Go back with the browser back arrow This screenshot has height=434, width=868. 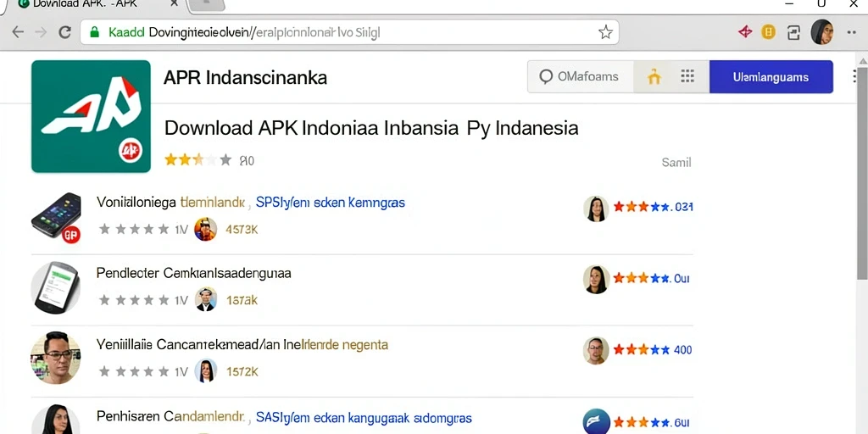[18, 32]
